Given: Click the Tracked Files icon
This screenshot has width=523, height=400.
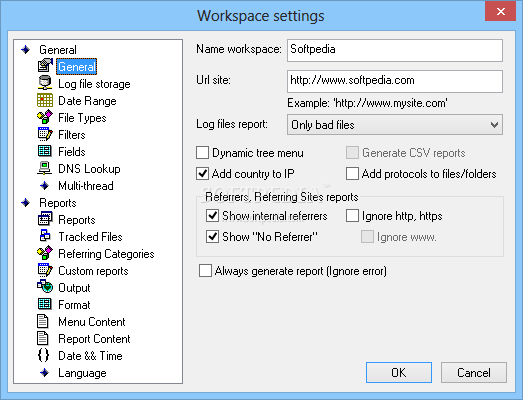Looking at the screenshot, I should pos(45,236).
